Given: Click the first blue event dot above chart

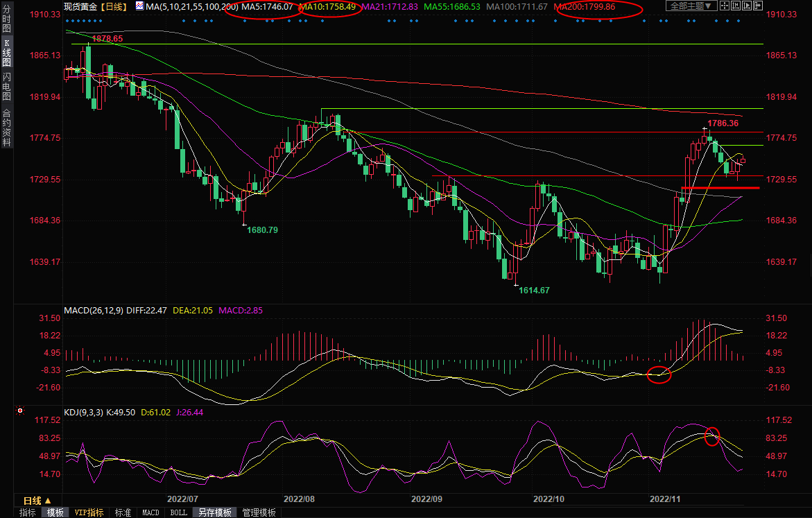Looking at the screenshot, I should [x=67, y=21].
